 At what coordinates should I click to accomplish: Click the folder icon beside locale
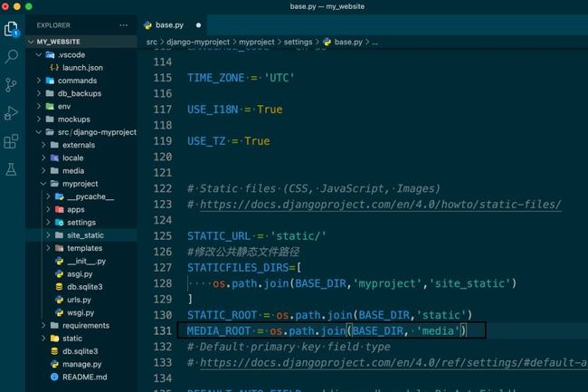coord(55,158)
